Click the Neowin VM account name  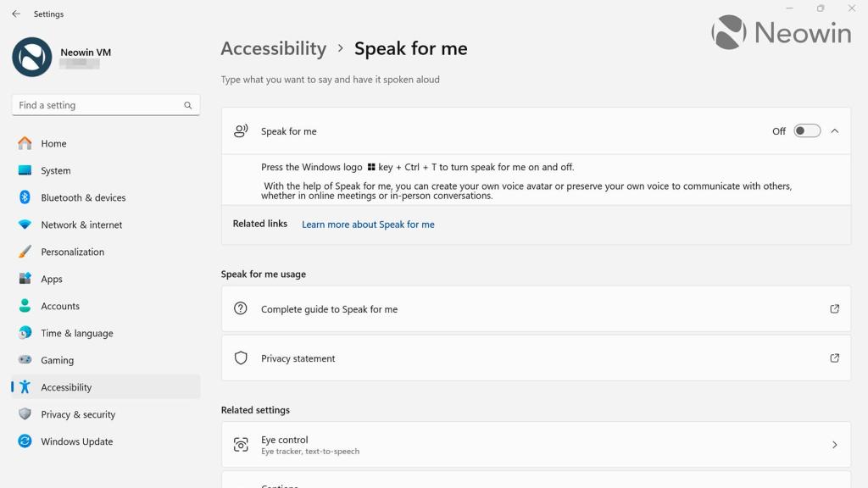[86, 52]
